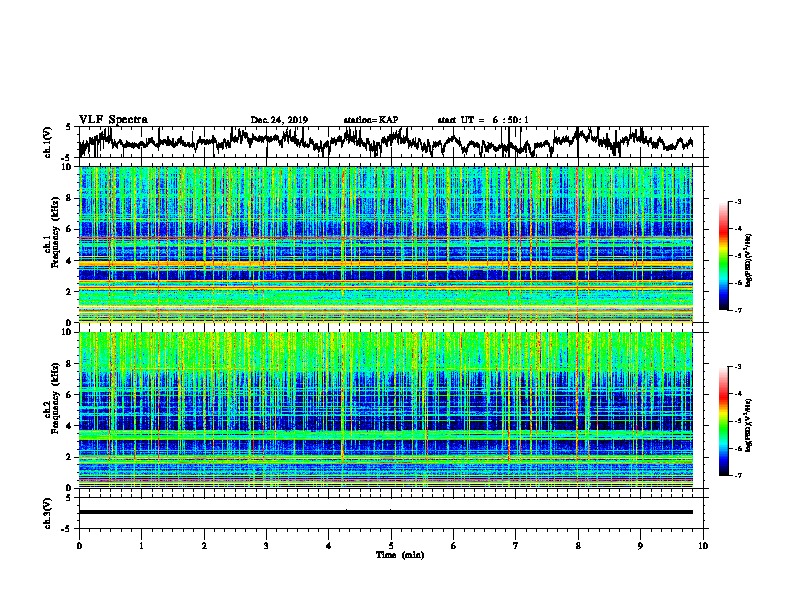Click the "-3" tick on lower colorbar
This screenshot has width=792, height=612.
click(737, 367)
